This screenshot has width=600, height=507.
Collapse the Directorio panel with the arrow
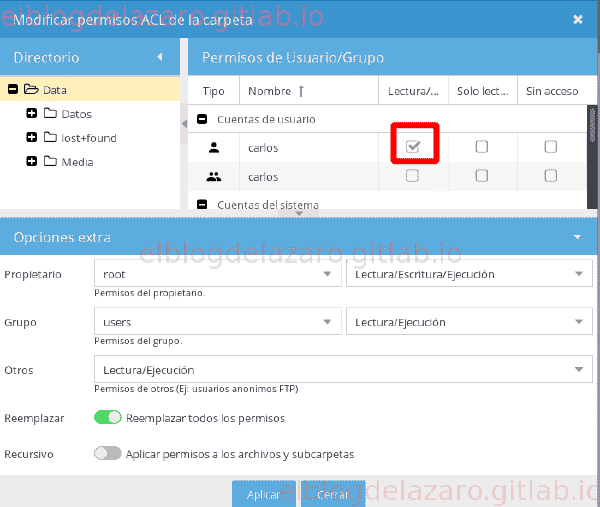[x=160, y=57]
